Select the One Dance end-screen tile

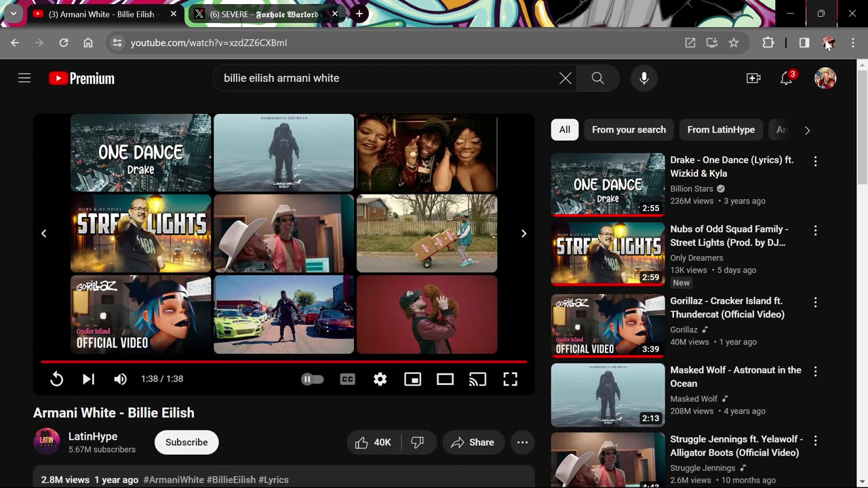click(x=141, y=152)
